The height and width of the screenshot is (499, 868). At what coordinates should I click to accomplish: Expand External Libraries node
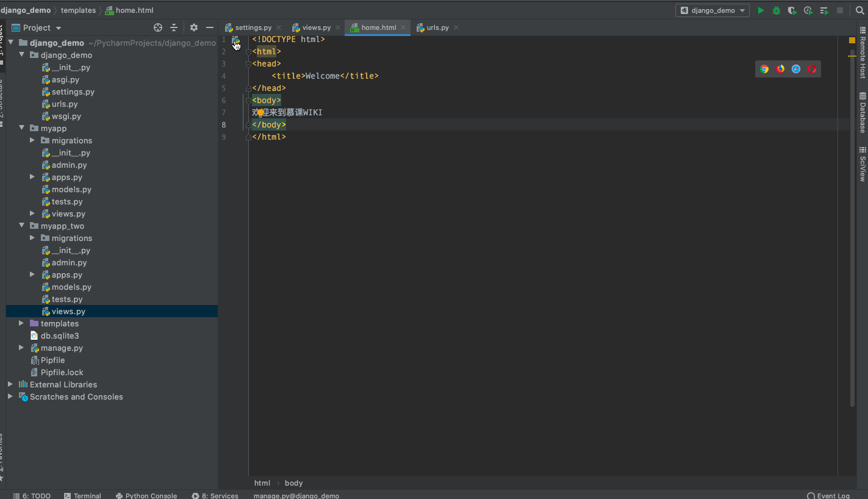(10, 384)
